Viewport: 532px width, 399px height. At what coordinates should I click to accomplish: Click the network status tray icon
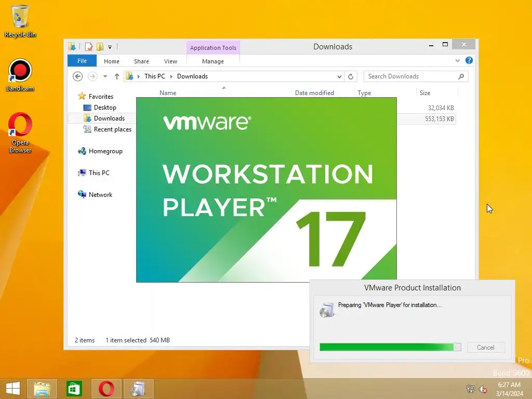(470, 389)
